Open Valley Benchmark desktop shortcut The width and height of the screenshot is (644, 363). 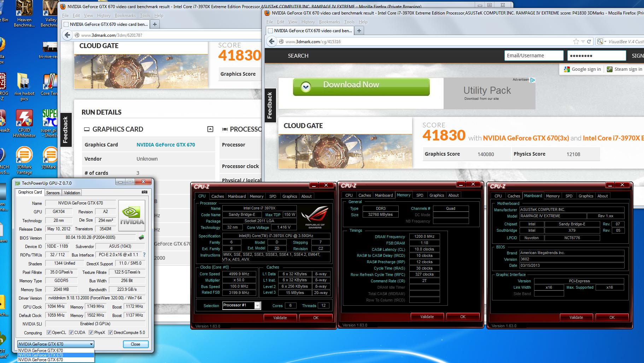tap(50, 13)
